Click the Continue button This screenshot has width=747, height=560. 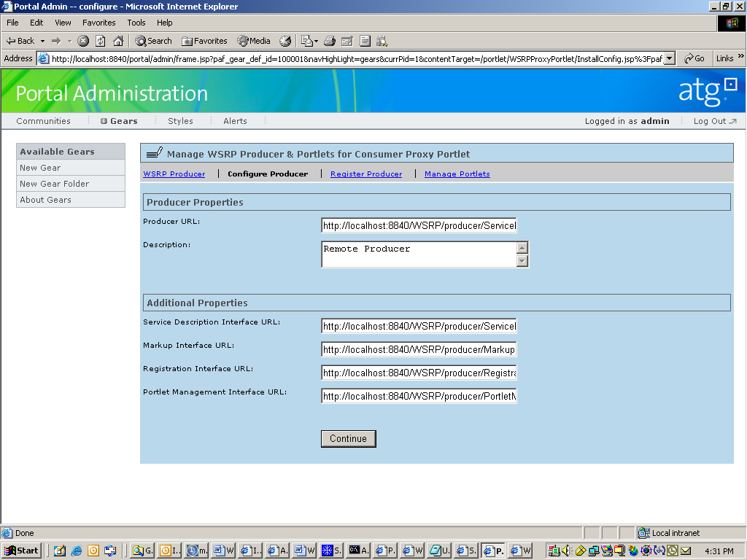point(348,438)
